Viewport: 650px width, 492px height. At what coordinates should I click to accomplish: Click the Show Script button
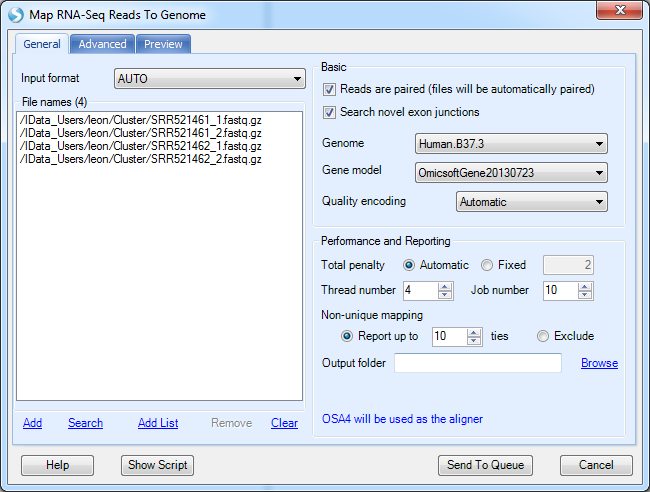pos(158,465)
